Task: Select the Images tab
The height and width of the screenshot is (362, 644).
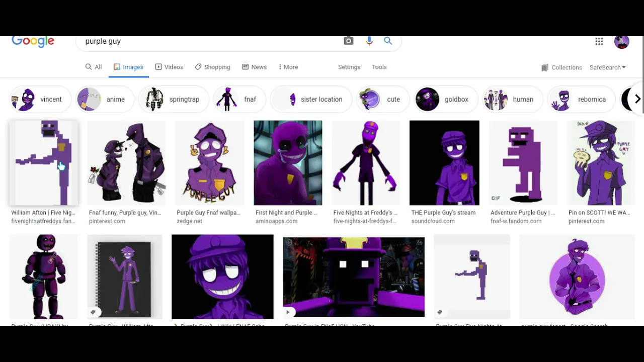Action: 128,67
